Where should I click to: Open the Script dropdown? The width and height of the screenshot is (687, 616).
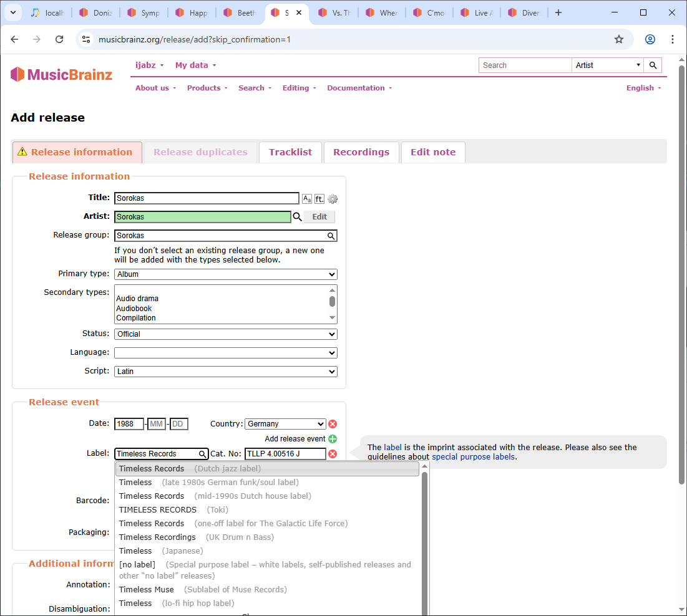[226, 371]
